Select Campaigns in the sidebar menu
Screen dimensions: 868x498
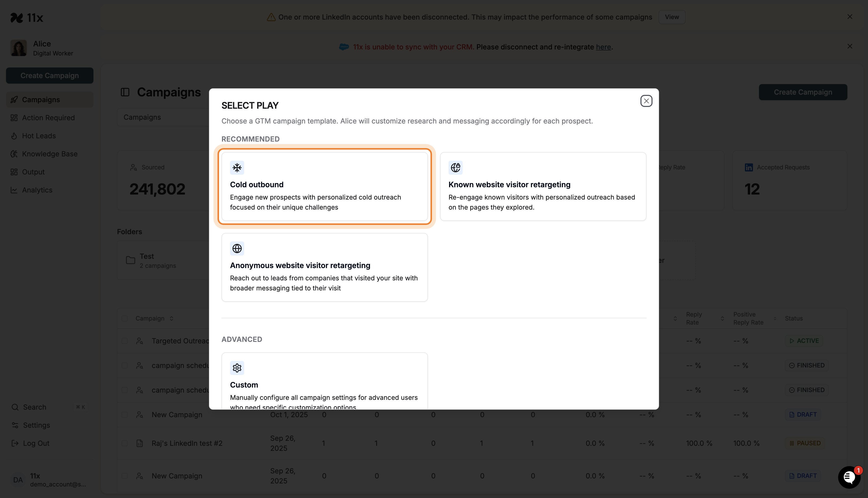click(x=41, y=100)
